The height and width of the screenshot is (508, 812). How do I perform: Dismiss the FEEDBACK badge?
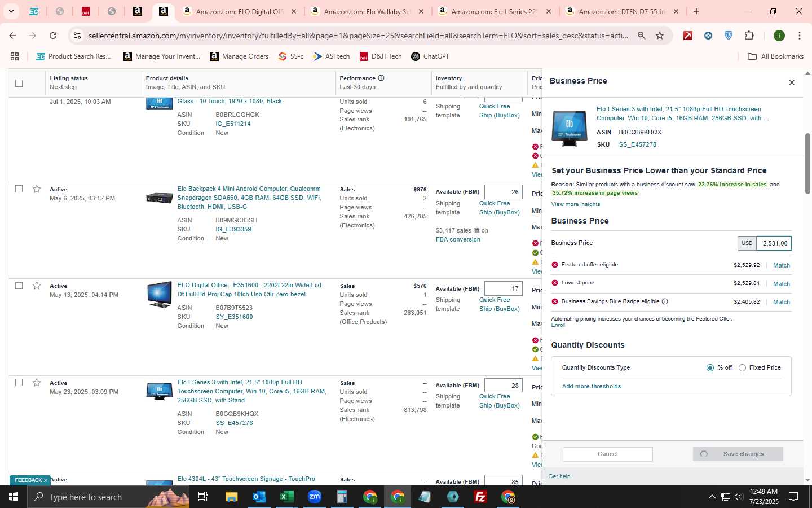pyautogui.click(x=46, y=480)
